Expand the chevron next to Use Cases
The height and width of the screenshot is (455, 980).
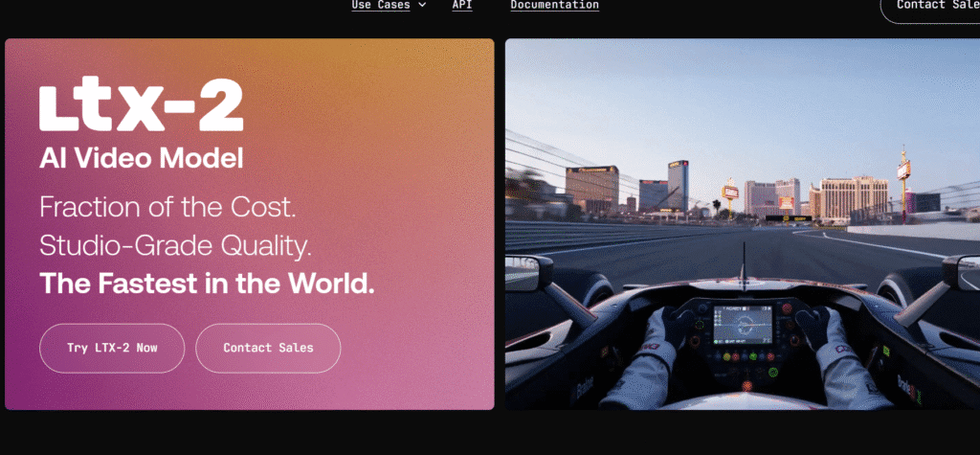[422, 5]
